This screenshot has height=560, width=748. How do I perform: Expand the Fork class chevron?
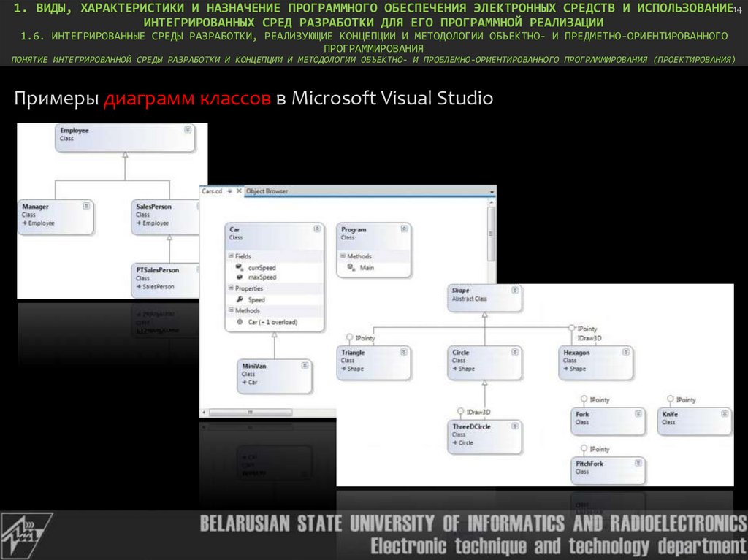click(638, 413)
